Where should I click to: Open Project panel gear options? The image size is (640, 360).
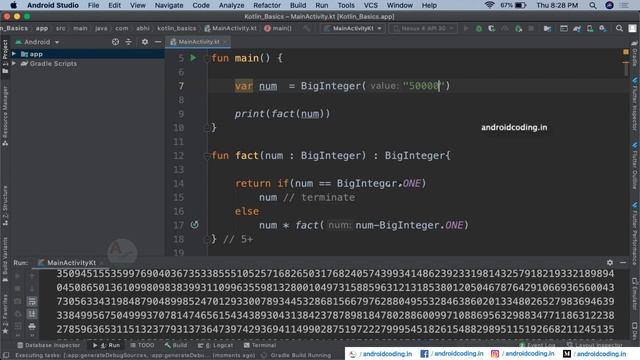pos(145,42)
